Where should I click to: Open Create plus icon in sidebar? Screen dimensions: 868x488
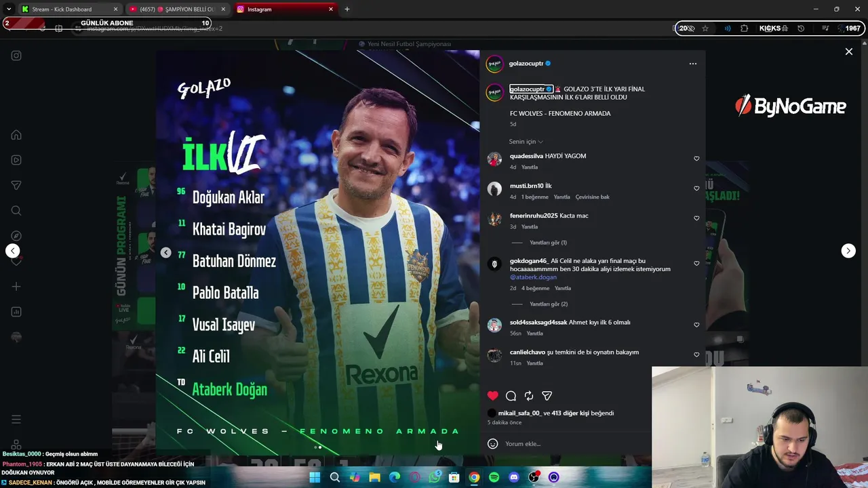[16, 287]
